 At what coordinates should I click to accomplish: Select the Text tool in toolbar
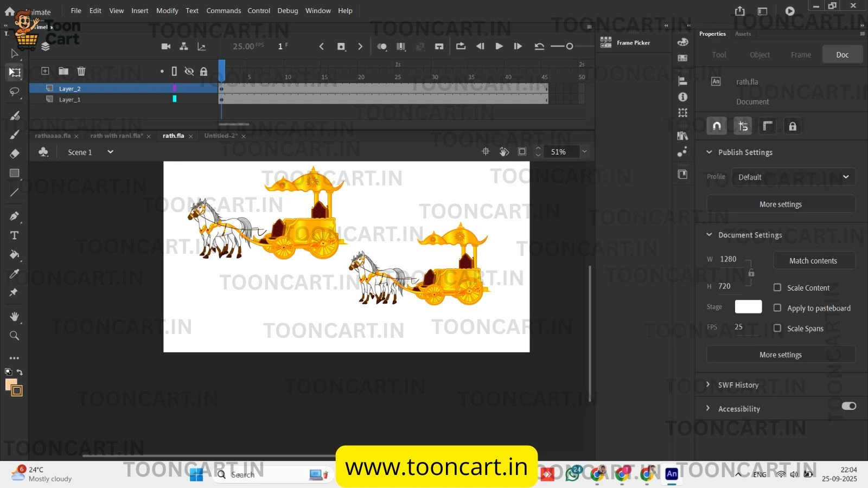tap(15, 235)
